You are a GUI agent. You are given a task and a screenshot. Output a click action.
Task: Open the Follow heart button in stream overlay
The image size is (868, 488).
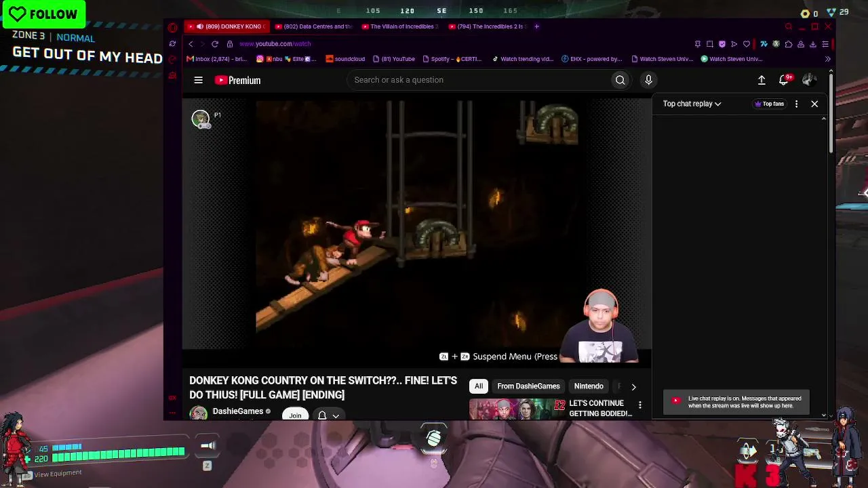(43, 14)
